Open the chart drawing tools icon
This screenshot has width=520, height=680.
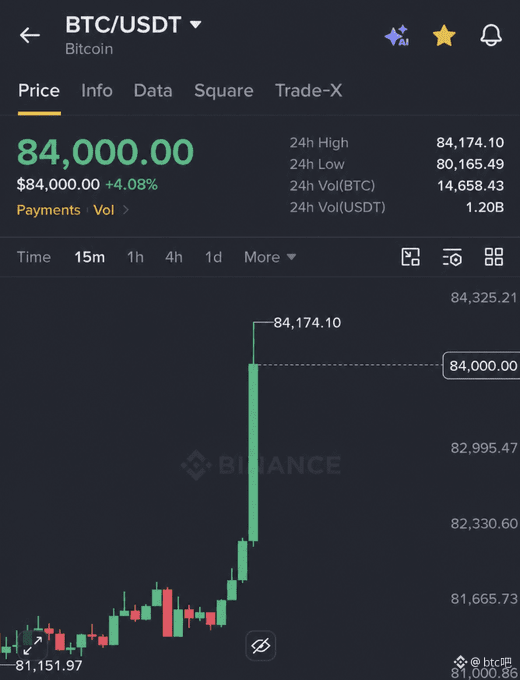click(x=410, y=257)
